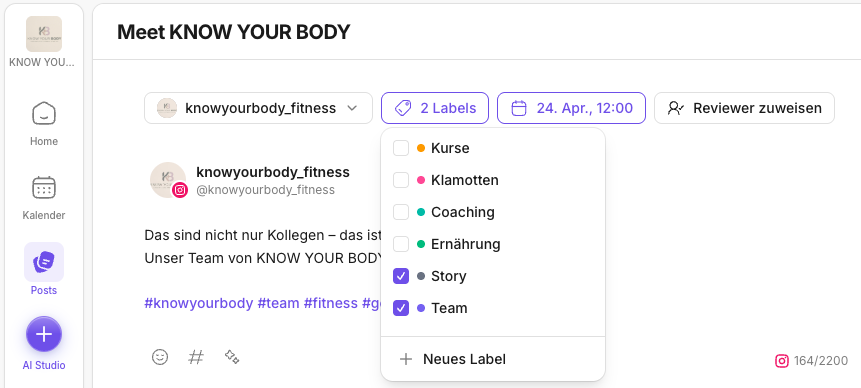Open the Home section in sidebar
Screen dimensions: 861x388
click(x=44, y=123)
